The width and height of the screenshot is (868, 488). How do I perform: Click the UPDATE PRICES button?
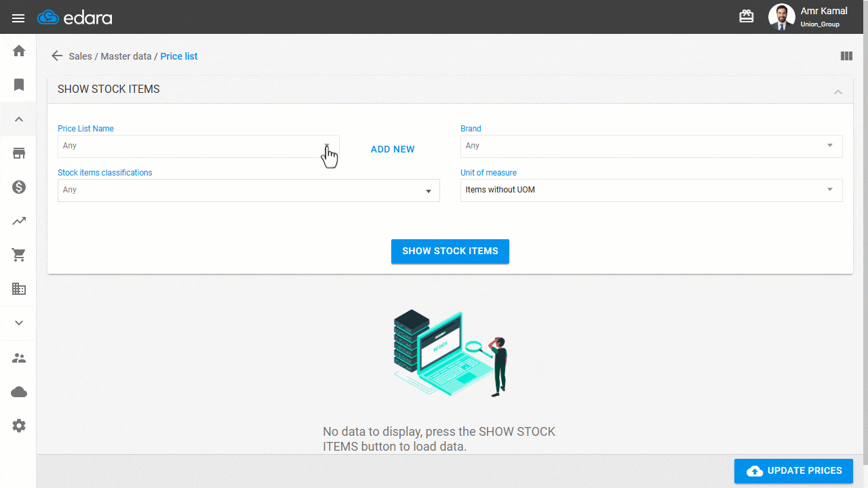793,471
